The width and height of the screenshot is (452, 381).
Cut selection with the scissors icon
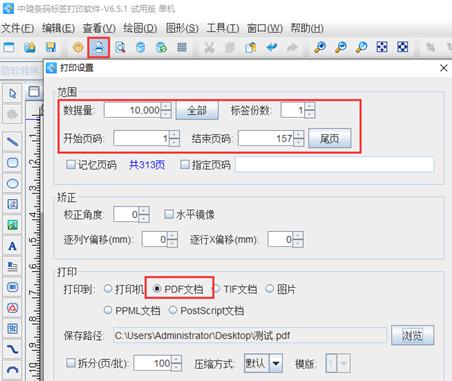[x=209, y=47]
